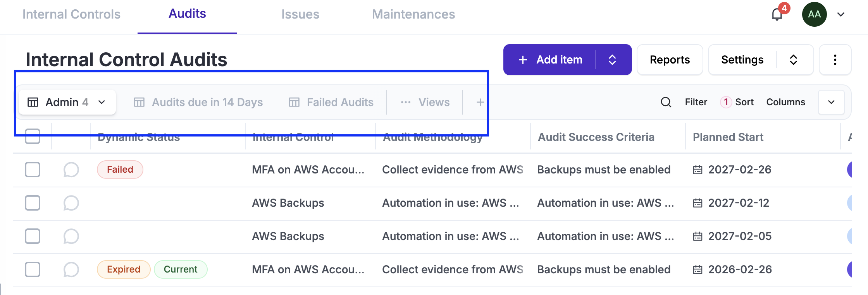Open the AA user avatar
The image size is (868, 295).
814,14
